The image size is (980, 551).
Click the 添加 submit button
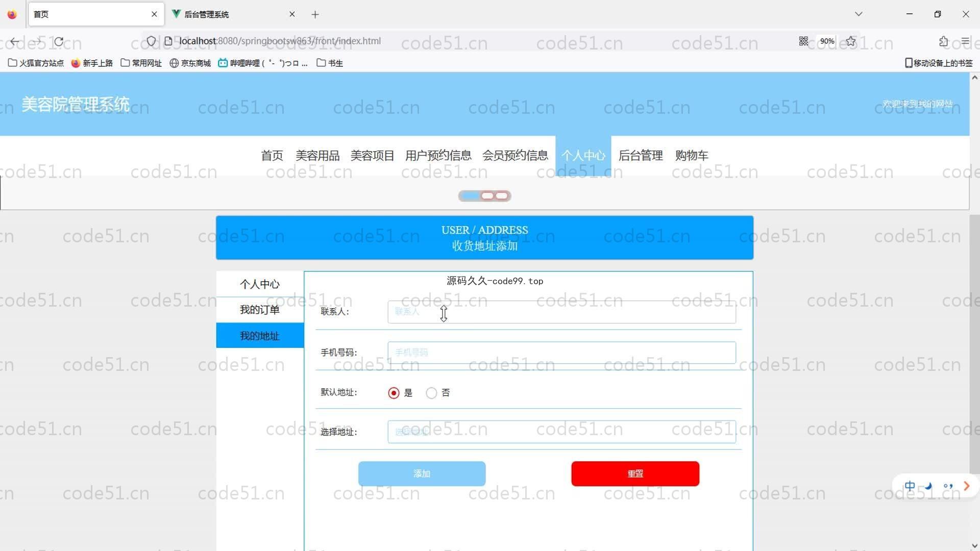tap(422, 474)
